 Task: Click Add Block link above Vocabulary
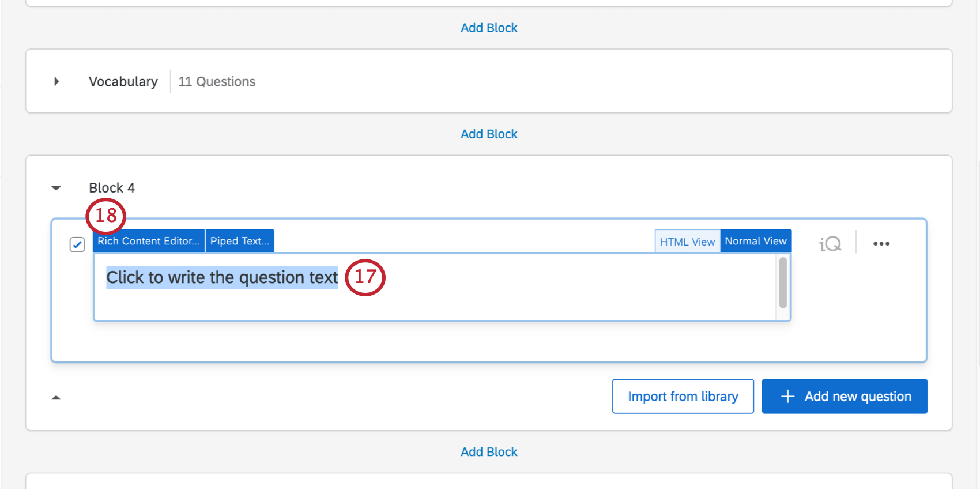[489, 28]
